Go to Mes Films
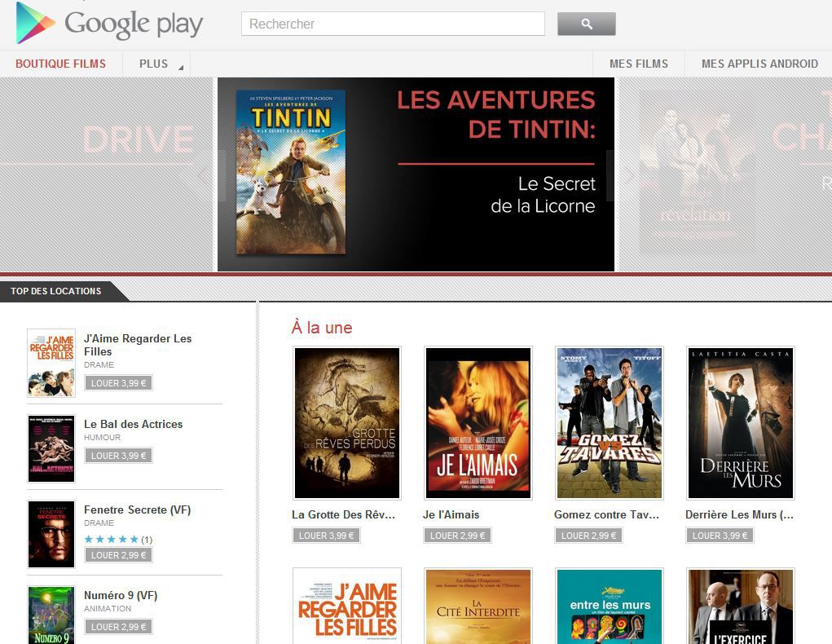The image size is (832, 644). click(x=638, y=64)
